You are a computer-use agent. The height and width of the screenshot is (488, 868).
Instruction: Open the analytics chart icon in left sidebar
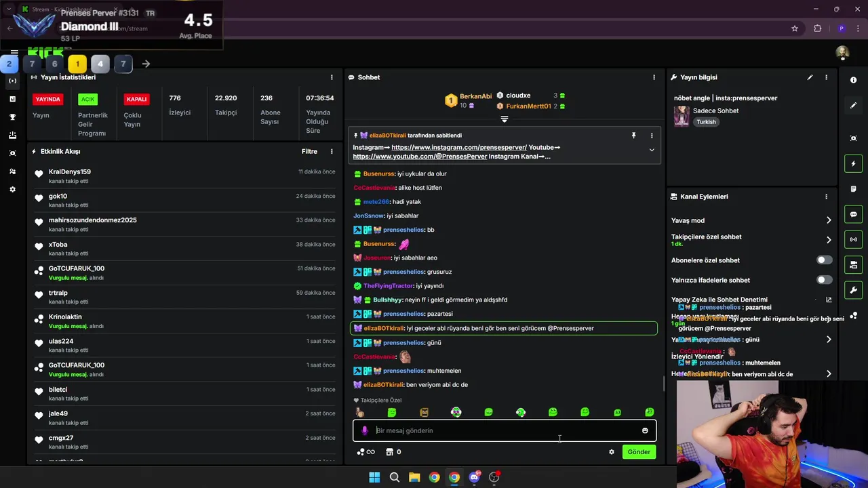[x=12, y=99]
